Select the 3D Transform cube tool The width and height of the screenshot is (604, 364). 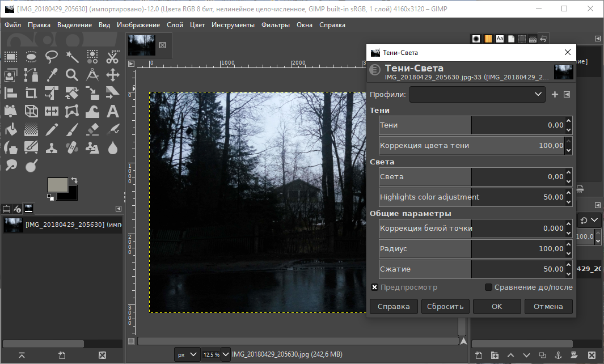point(31,111)
